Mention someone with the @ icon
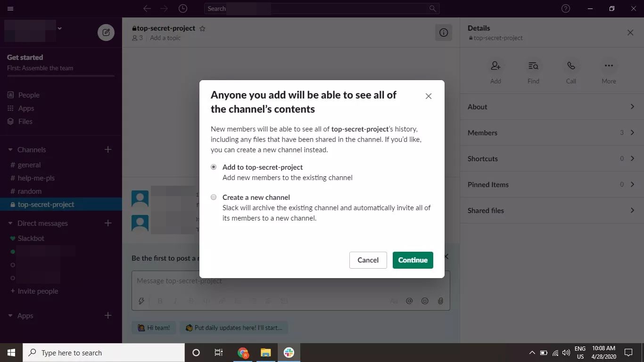 [x=409, y=301]
